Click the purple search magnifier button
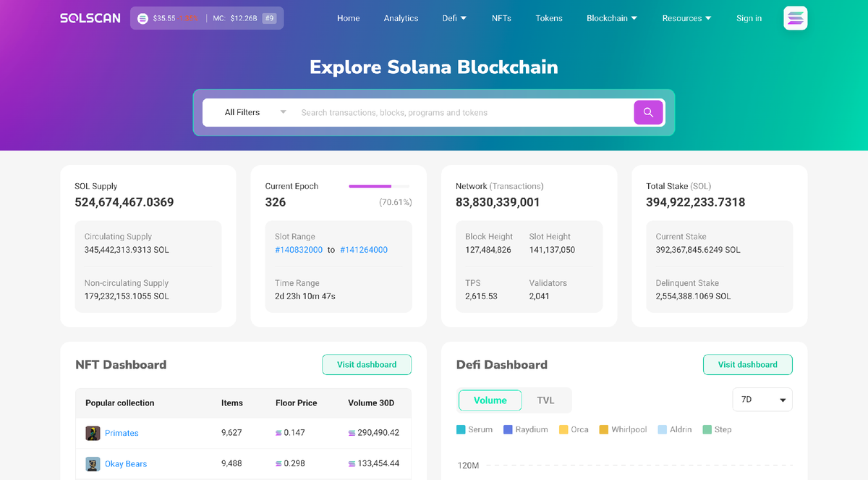 point(648,112)
